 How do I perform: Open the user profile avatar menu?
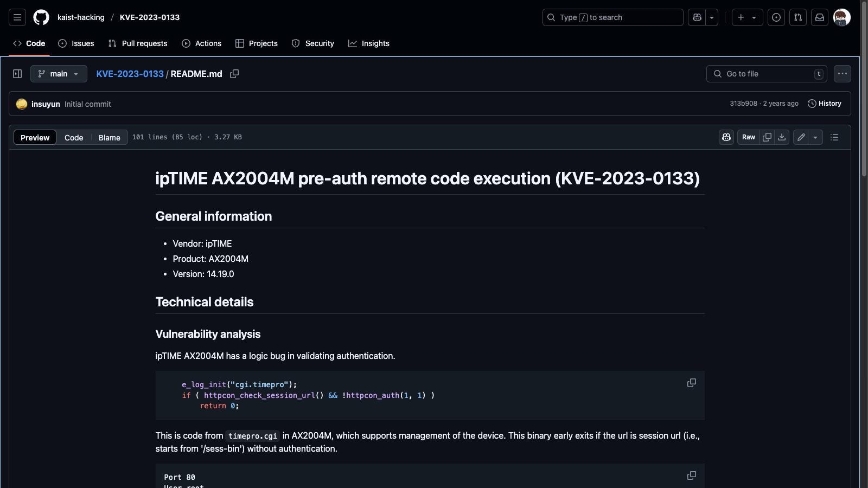842,17
